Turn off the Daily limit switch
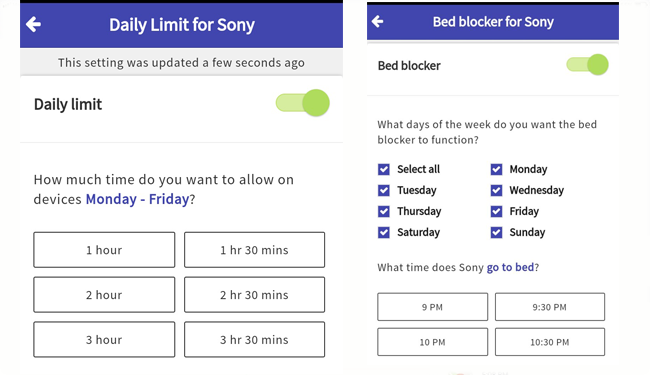The image size is (650, 375). click(303, 103)
